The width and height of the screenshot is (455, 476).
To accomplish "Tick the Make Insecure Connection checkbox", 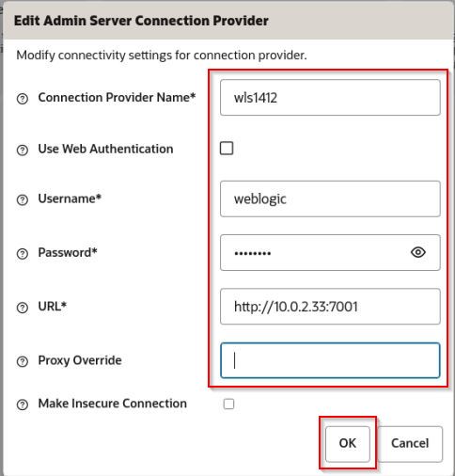I will (228, 404).
